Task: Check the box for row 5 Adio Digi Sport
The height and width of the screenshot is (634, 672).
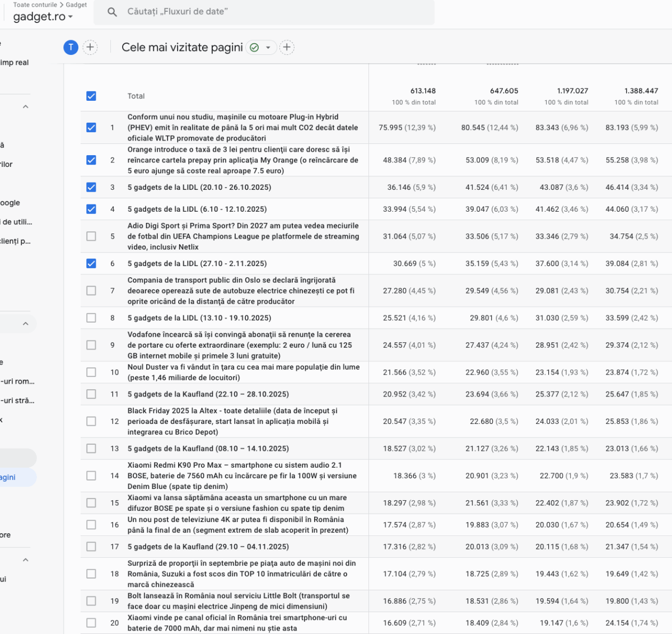Action: tap(91, 236)
